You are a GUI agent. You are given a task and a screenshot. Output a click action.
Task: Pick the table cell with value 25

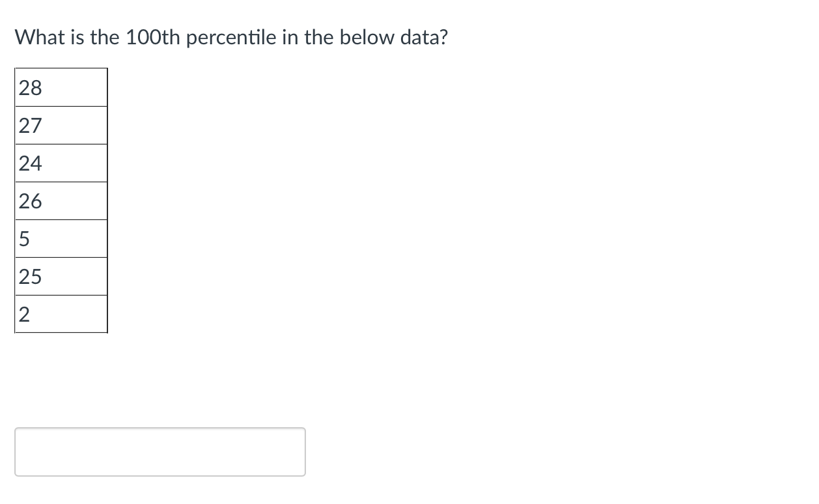[x=61, y=276]
